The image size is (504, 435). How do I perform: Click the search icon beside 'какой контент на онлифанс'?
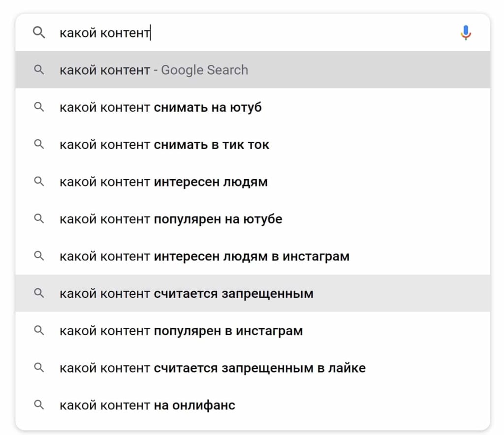point(39,405)
